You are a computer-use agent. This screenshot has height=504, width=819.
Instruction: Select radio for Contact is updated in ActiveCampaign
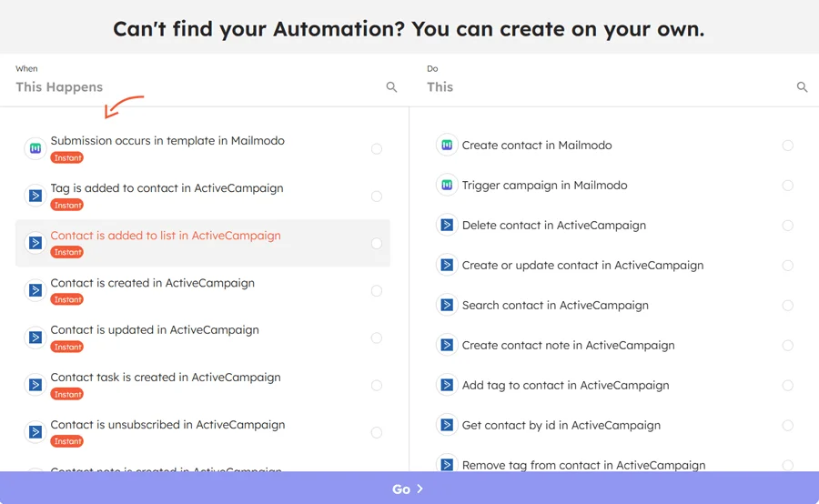377,338
